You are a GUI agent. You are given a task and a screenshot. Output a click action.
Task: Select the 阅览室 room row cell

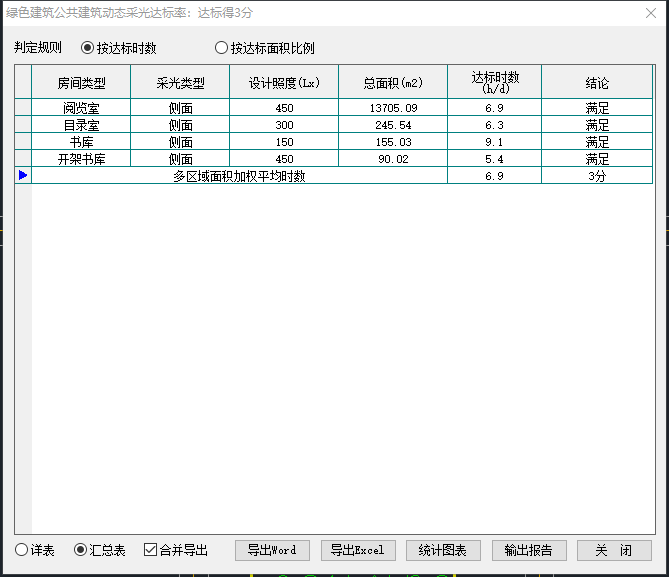tap(81, 108)
